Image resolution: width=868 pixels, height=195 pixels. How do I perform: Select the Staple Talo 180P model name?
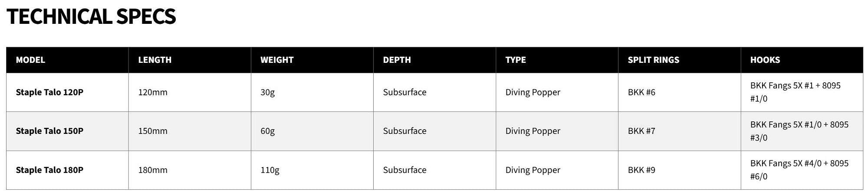point(49,170)
